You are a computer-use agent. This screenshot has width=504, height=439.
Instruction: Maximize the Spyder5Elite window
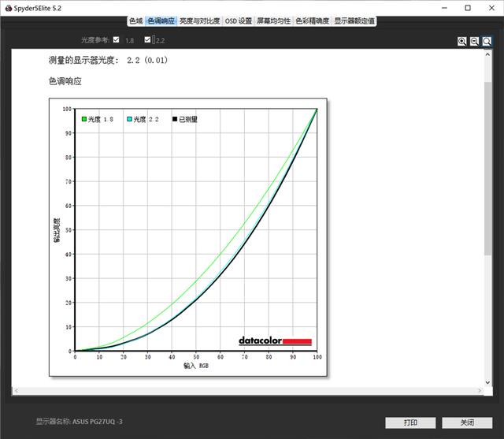click(x=468, y=8)
